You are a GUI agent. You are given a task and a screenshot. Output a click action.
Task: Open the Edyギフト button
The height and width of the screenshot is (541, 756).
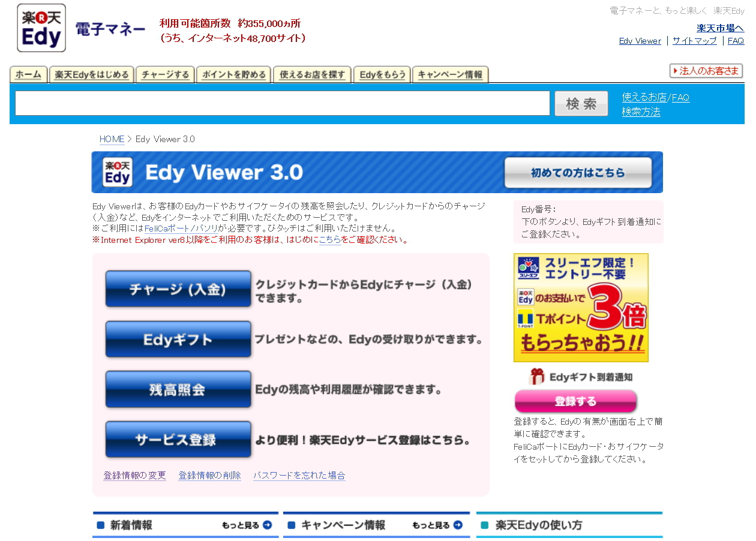point(178,339)
